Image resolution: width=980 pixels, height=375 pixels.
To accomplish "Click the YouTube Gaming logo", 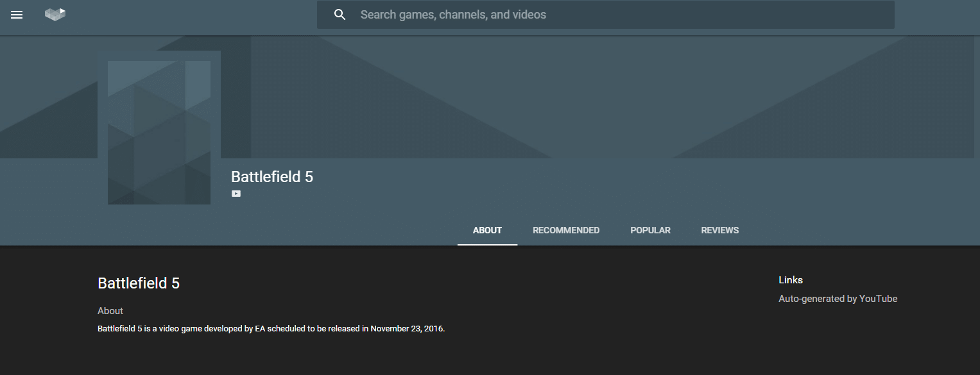I will (55, 14).
